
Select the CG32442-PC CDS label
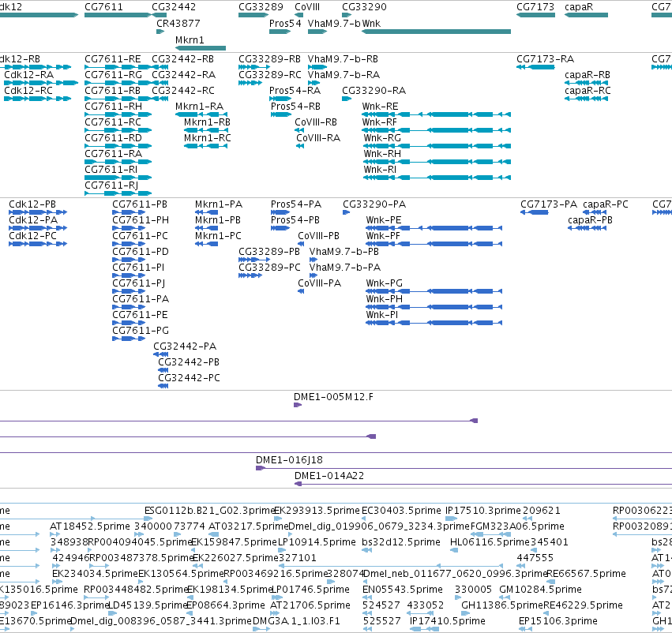click(x=189, y=378)
